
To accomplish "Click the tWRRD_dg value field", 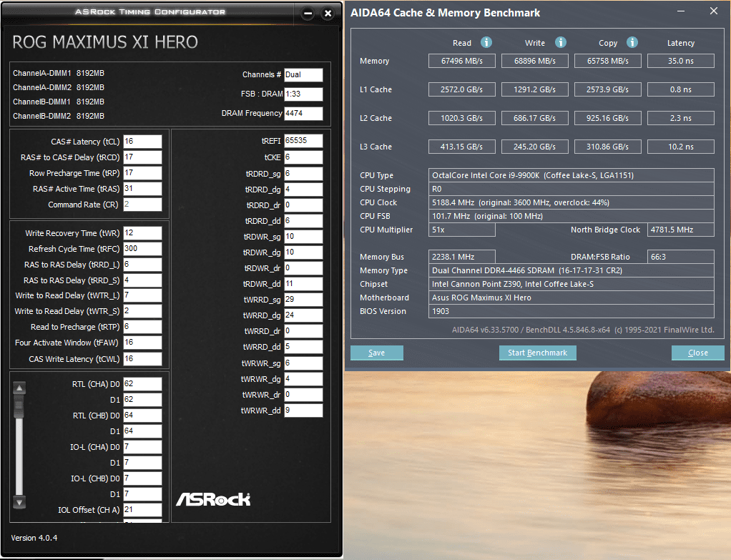I will [x=303, y=315].
